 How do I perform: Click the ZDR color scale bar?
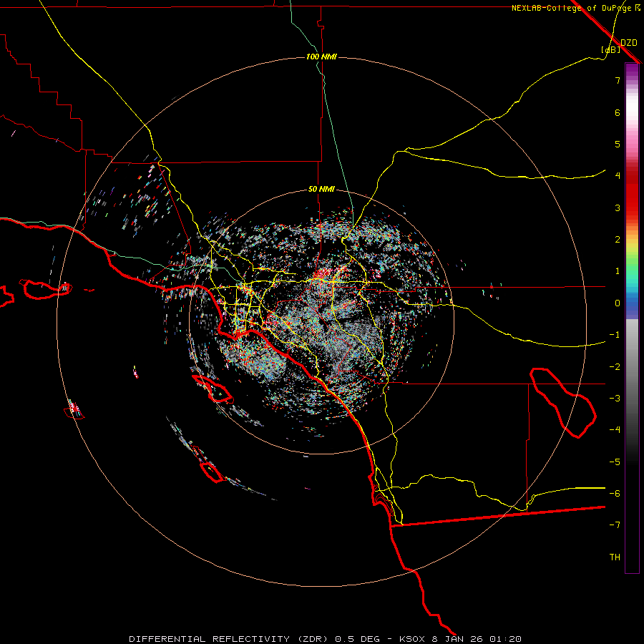tap(632, 318)
